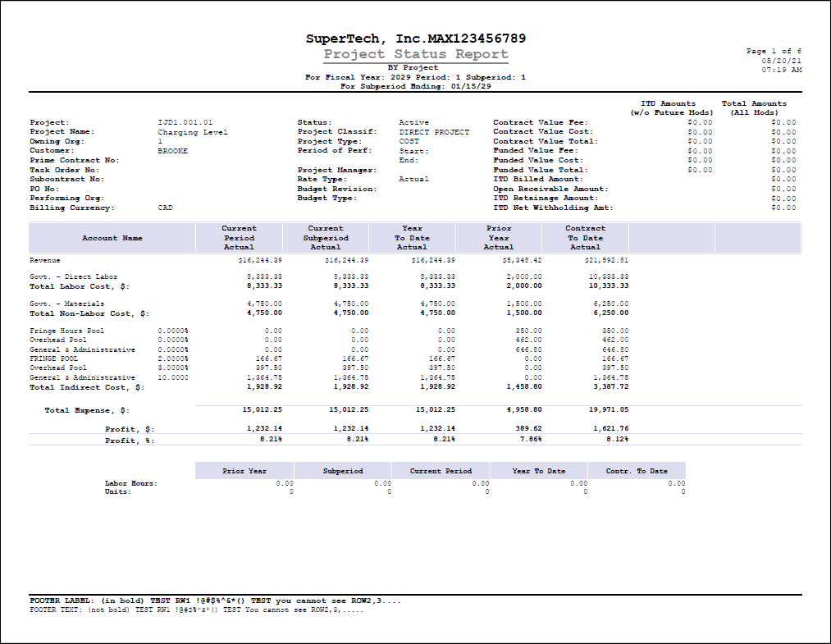Screen dimensions: 831x644
Task: Click the Project Status Report title
Action: (x=415, y=54)
